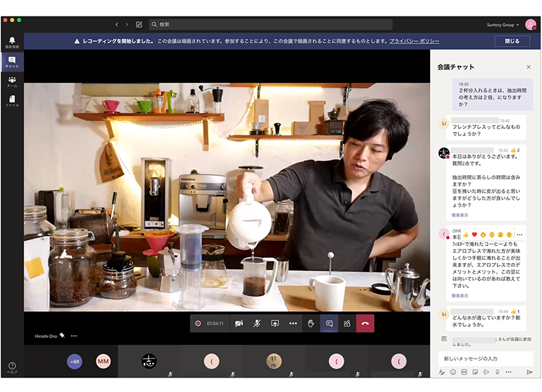Viewport: 542px width, 392px height.
Task: Select the どんな水が適していますか message
Action: pos(486,318)
